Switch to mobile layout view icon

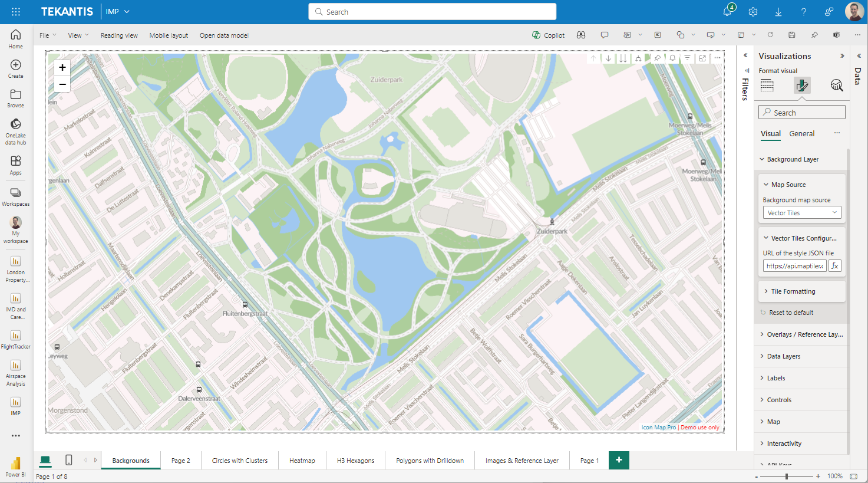(x=69, y=460)
